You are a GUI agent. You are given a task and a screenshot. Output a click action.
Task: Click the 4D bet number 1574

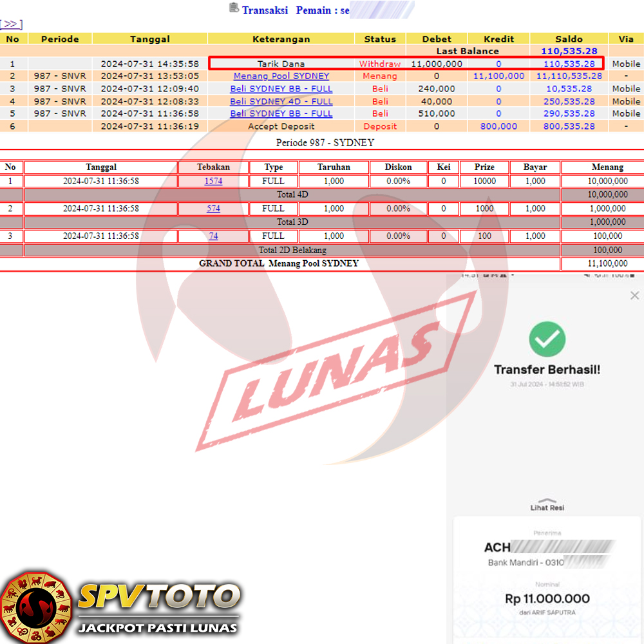213,181
